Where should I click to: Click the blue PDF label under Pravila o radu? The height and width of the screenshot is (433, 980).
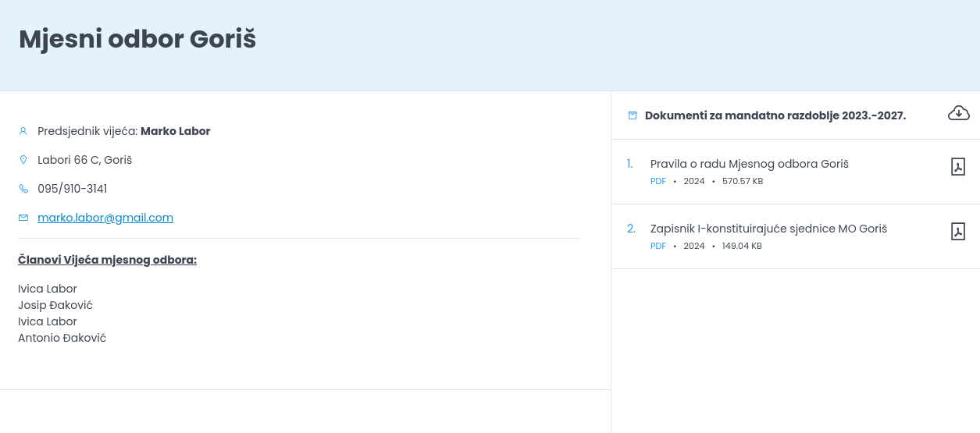(658, 181)
